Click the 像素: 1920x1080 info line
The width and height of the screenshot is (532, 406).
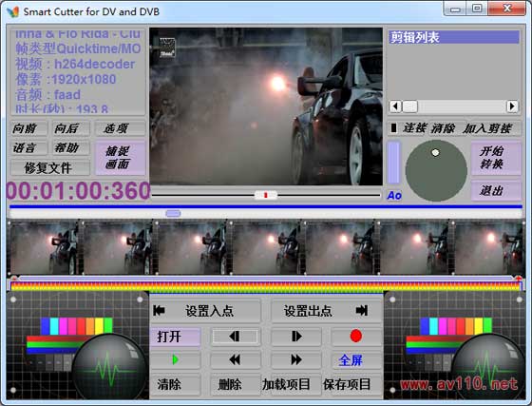[x=66, y=79]
